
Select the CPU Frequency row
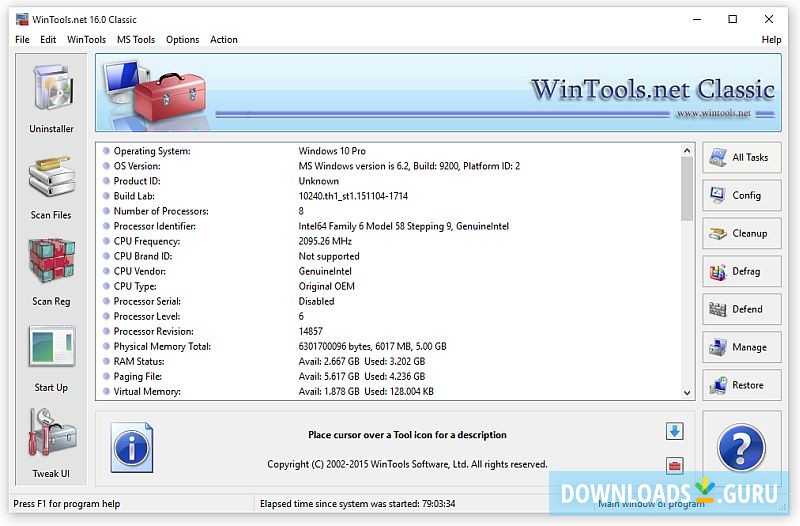pyautogui.click(x=391, y=241)
